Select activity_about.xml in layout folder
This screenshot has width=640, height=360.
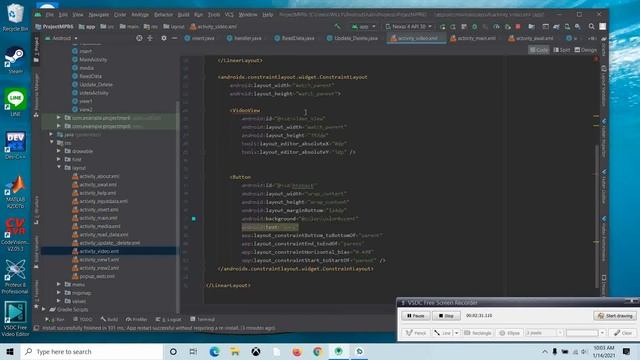pyautogui.click(x=99, y=176)
